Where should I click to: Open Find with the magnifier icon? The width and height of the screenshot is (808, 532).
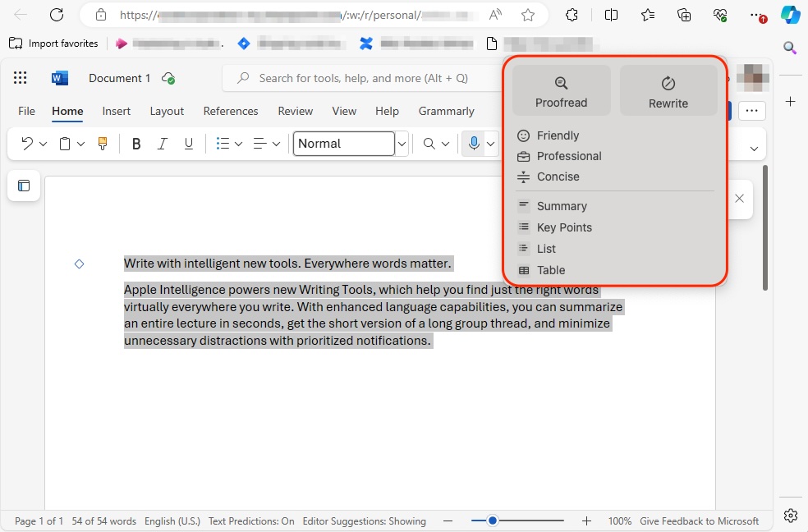pos(430,143)
